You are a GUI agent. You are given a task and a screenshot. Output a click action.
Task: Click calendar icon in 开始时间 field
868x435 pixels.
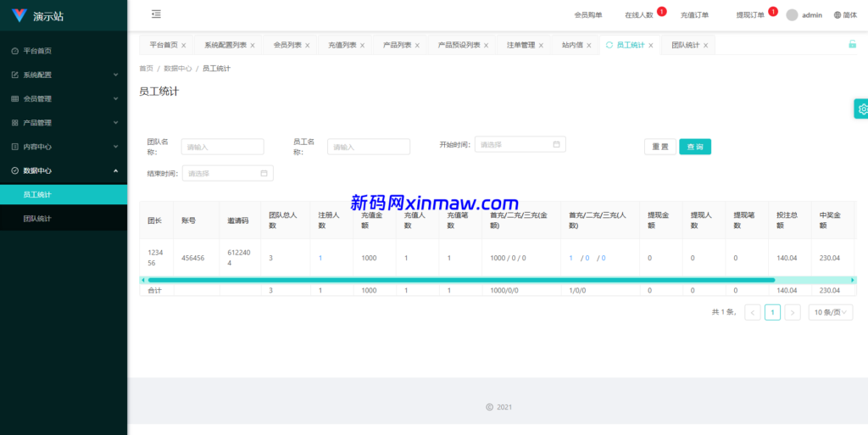(556, 144)
